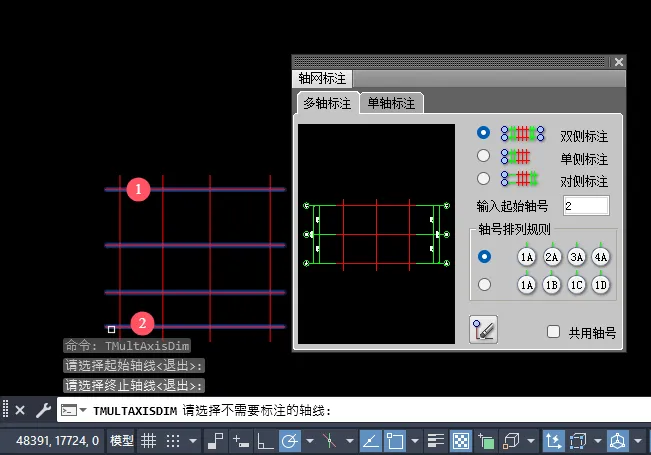The height and width of the screenshot is (455, 651).
Task: Switch to the 多轴标注 tab
Action: 327,103
